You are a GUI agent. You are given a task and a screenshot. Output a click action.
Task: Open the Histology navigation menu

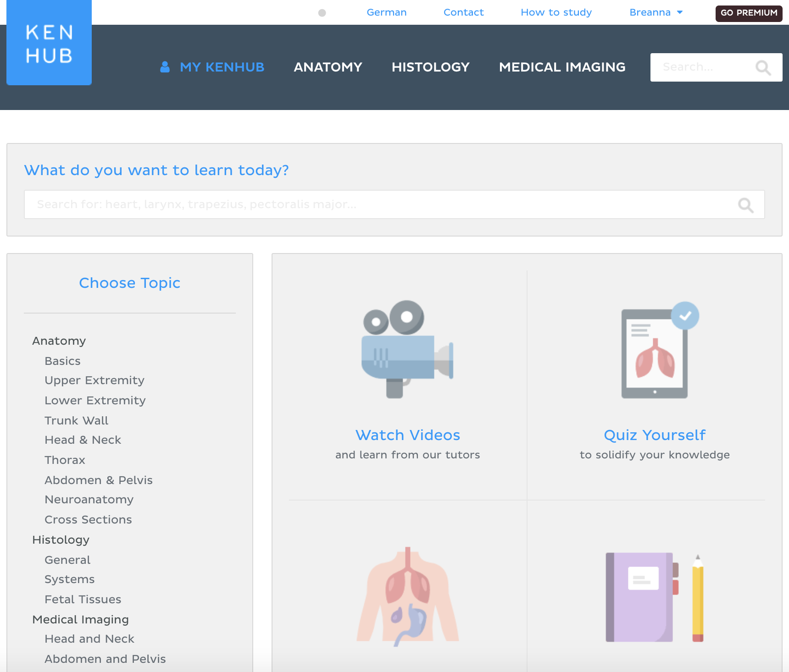(x=431, y=67)
